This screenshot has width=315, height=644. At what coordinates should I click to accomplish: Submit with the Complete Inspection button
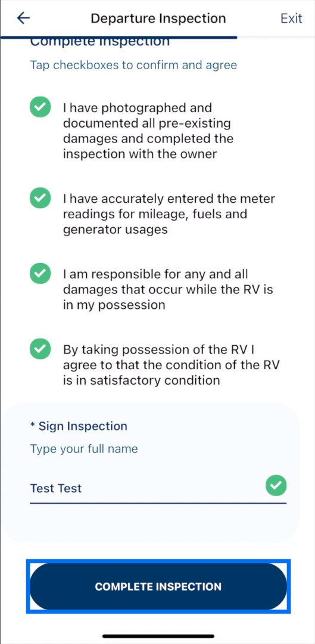(x=158, y=587)
